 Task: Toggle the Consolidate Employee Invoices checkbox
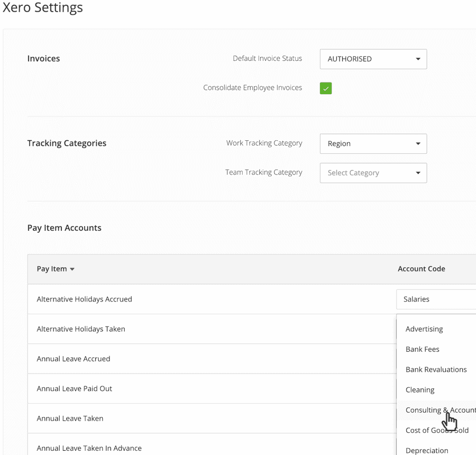point(325,88)
